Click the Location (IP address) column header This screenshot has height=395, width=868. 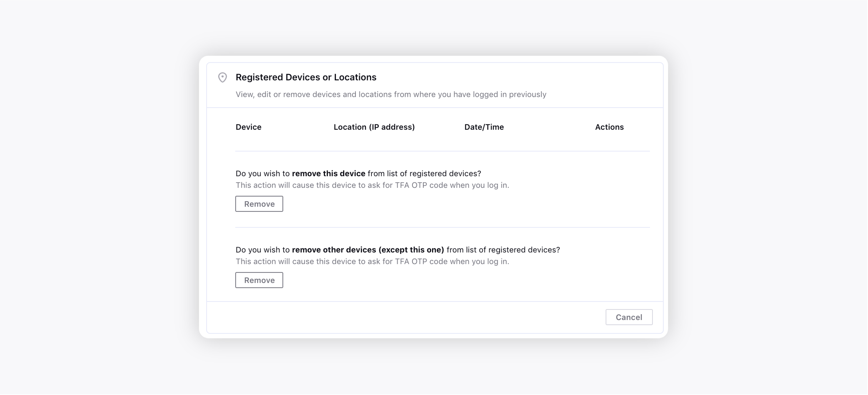click(x=374, y=127)
